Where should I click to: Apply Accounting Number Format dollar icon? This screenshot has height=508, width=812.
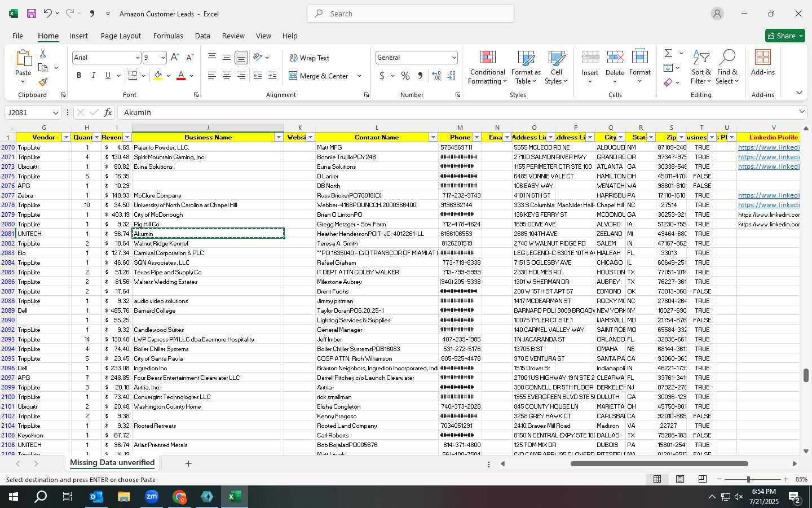coord(382,76)
